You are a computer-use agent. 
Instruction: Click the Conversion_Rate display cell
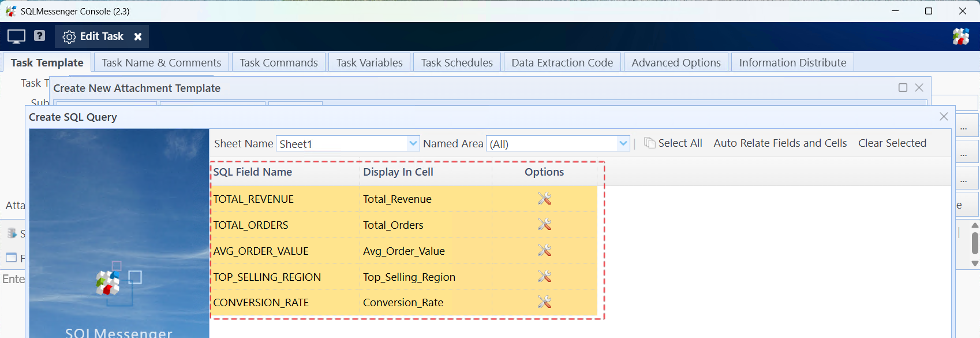pos(426,302)
